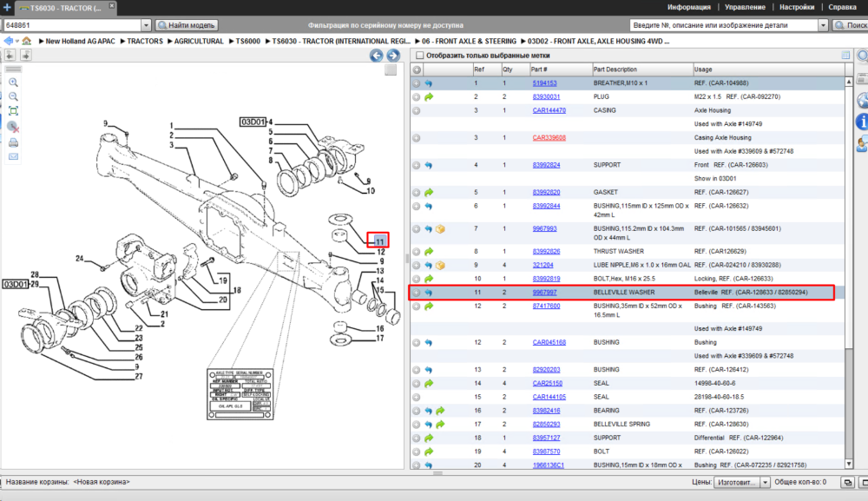Click the 03D01 reference box beside callout 29
Screen dimensions: 868x501
[x=15, y=284]
